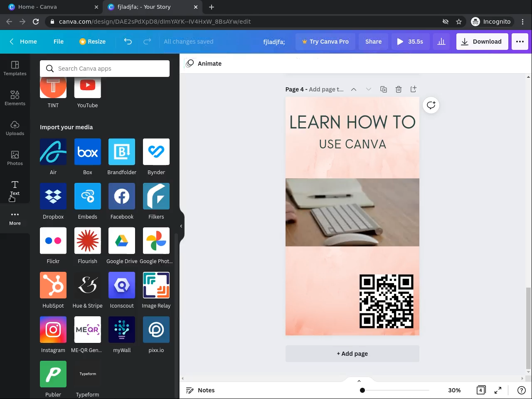The height and width of the screenshot is (399, 532).
Task: Go back to Home
Action: (x=23, y=42)
